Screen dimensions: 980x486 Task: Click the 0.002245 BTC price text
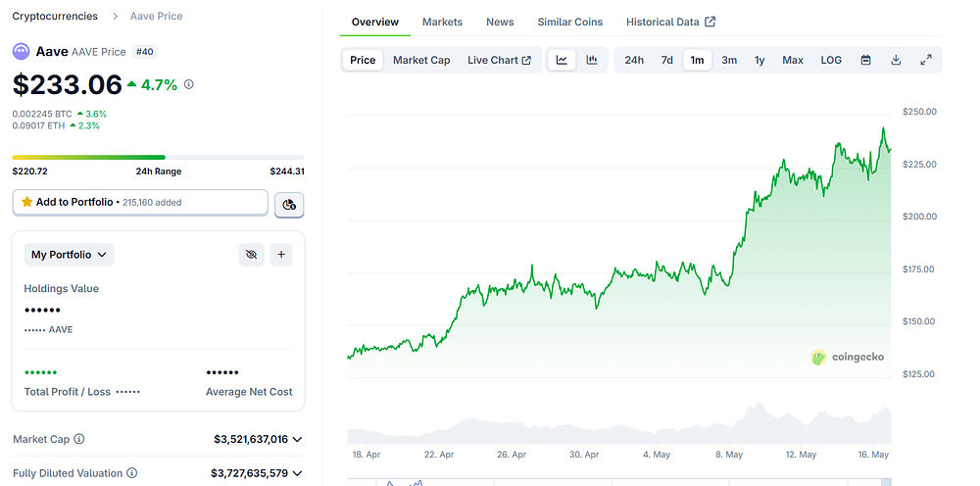pos(42,114)
